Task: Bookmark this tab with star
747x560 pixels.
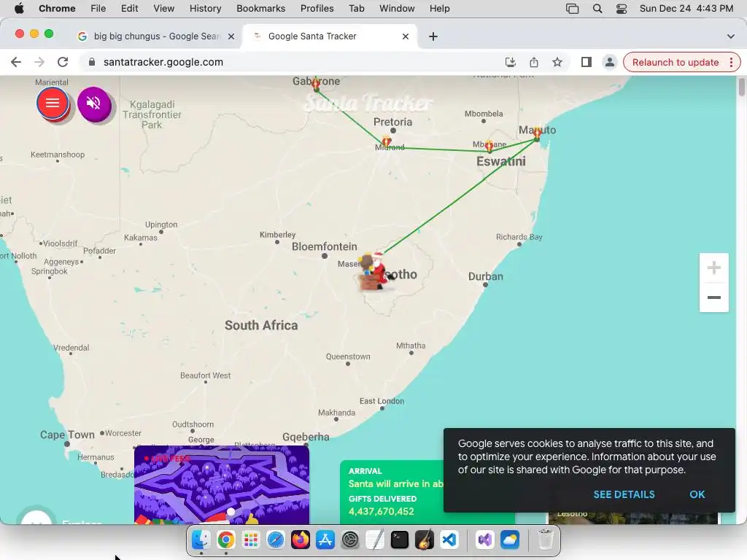Action: (x=557, y=63)
